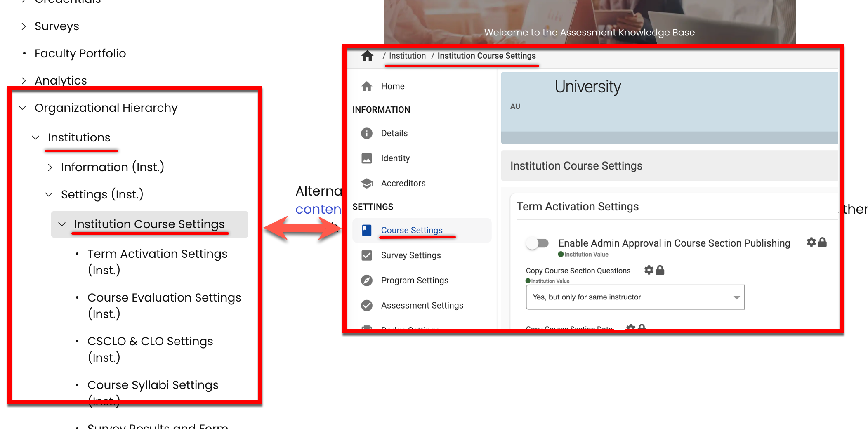Expand the Information (Inst.) tree node

click(x=50, y=167)
